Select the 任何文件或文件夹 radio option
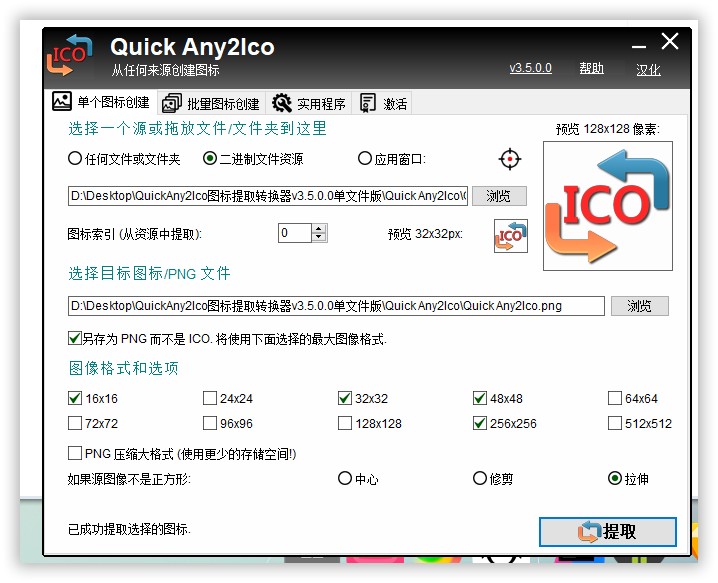Viewport: 718px width, 583px height. click(x=124, y=159)
